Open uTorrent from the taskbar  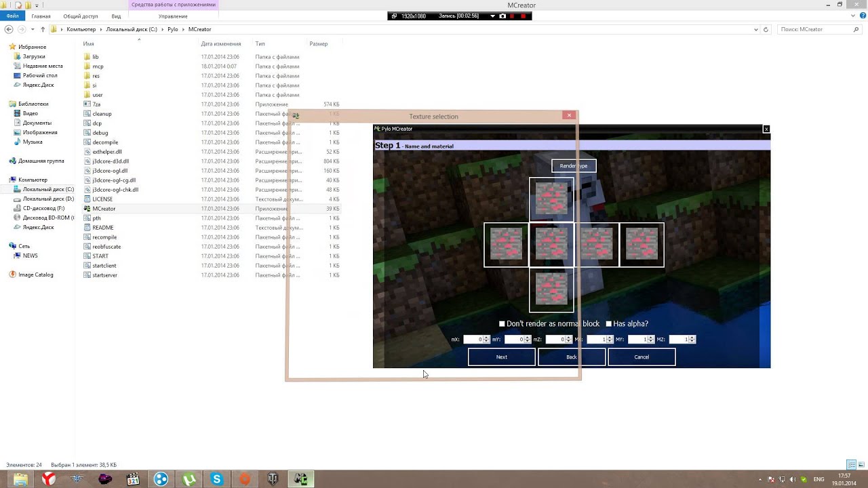tap(189, 479)
